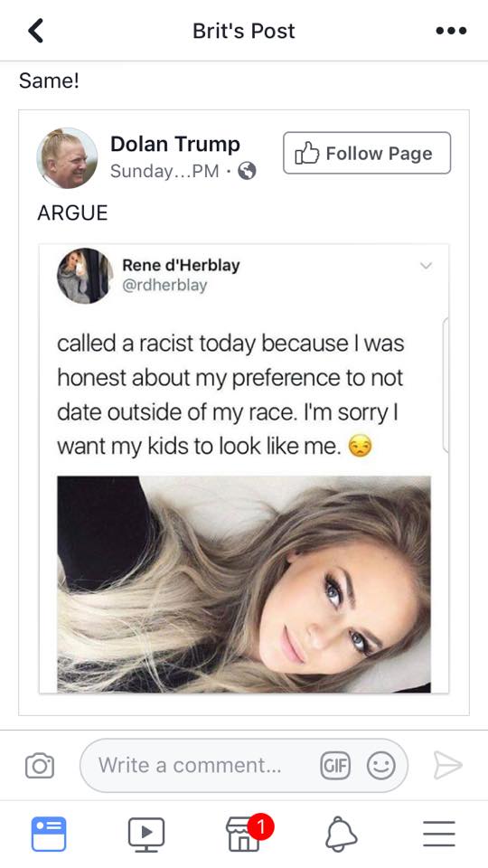Image resolution: width=488 pixels, height=868 pixels.
Task: Go back using the left chevron arrow
Action: point(35,31)
